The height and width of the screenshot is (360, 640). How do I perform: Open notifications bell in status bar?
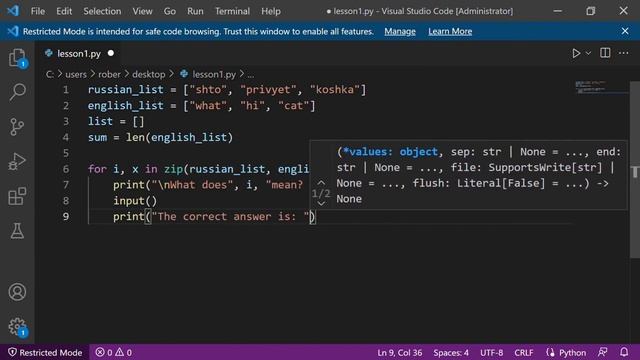tap(624, 352)
